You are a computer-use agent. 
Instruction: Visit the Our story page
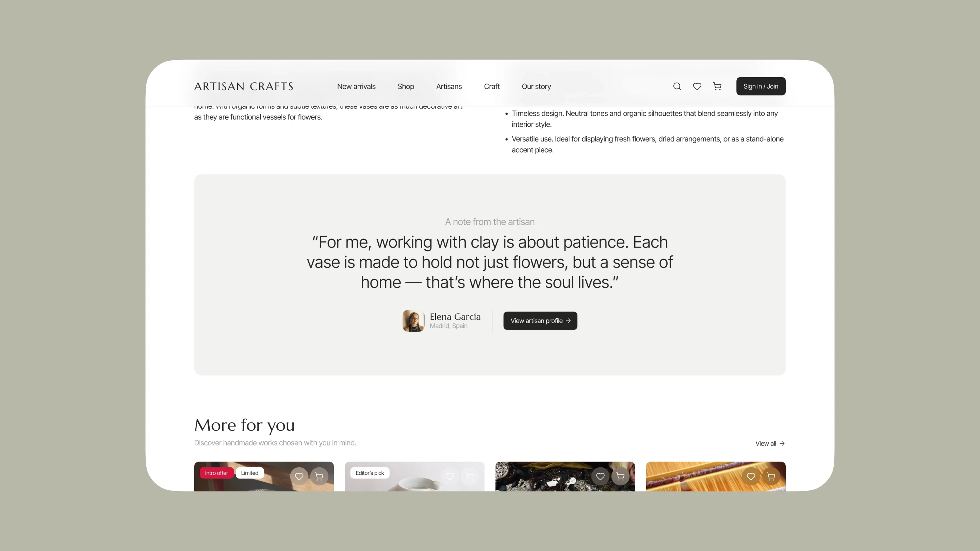tap(536, 86)
